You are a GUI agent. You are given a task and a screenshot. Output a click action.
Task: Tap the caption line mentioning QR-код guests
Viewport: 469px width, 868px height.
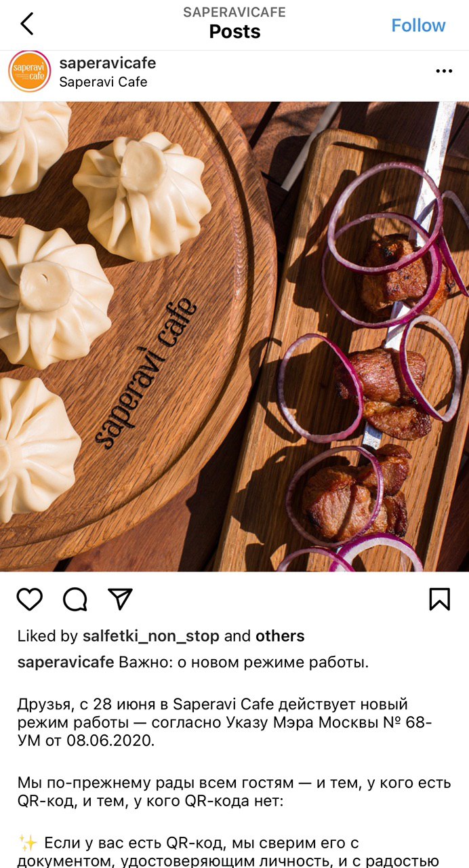click(234, 792)
